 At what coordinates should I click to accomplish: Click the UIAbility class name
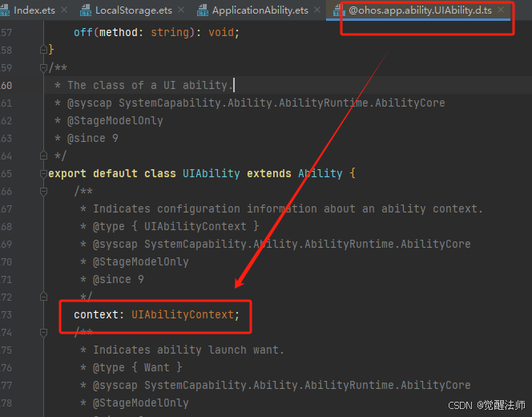pos(211,173)
